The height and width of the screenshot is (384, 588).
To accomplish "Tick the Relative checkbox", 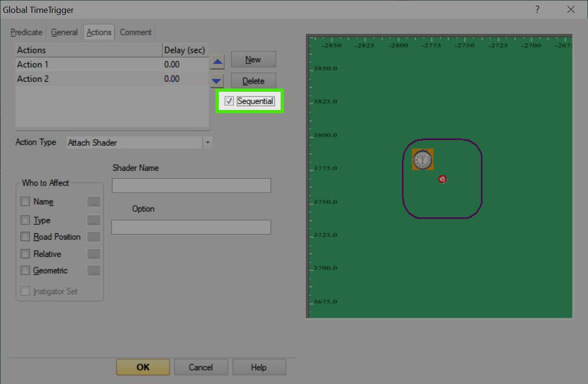I will click(25, 254).
